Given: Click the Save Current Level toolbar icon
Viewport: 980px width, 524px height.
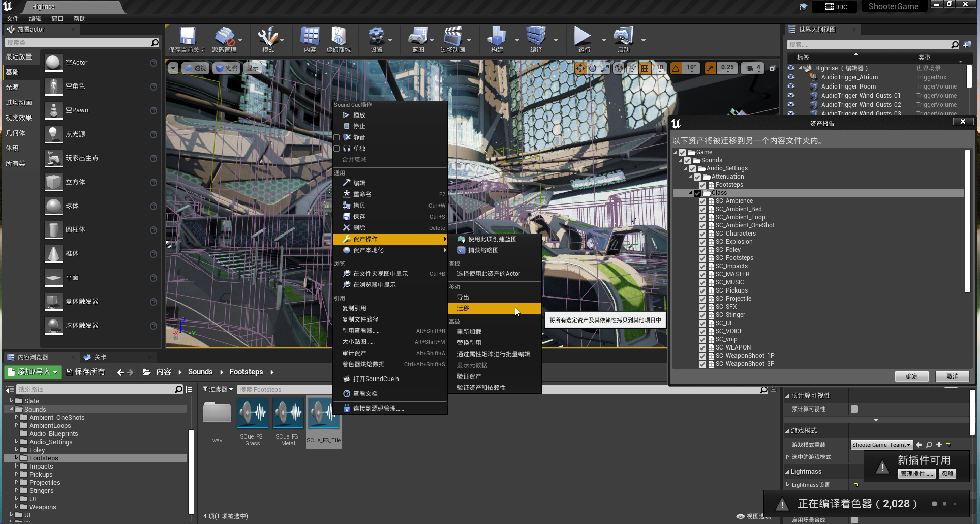Looking at the screenshot, I should (x=187, y=36).
